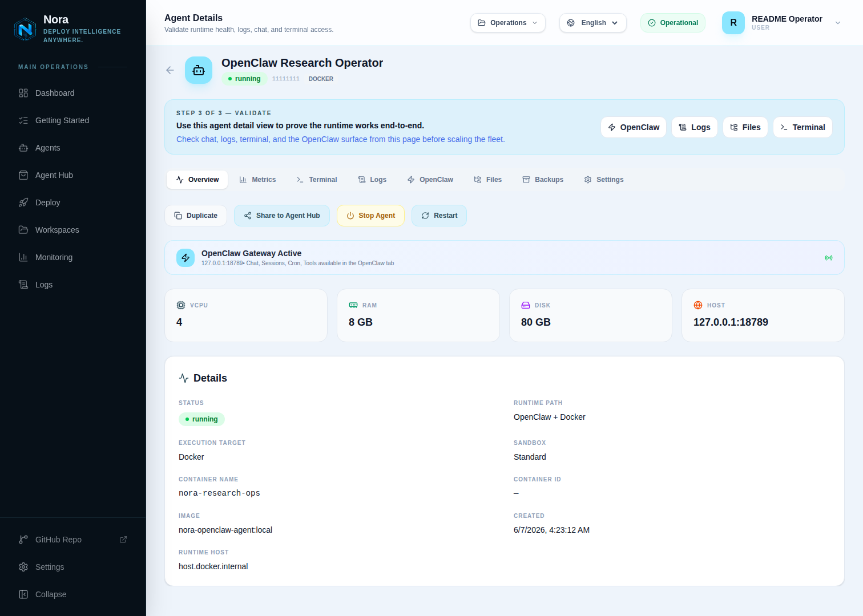The height and width of the screenshot is (616, 863).
Task: Switch to the Files tab
Action: coord(488,180)
